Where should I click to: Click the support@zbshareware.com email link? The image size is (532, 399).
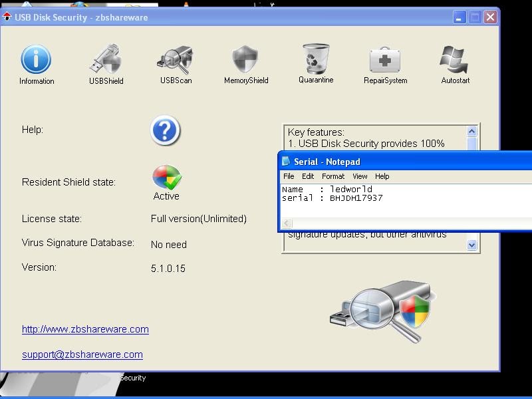click(82, 354)
